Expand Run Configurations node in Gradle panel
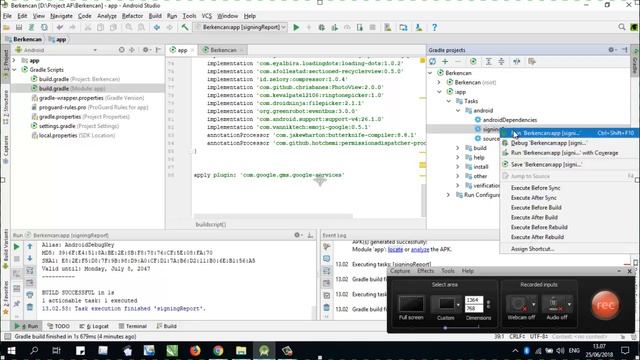 coord(449,195)
